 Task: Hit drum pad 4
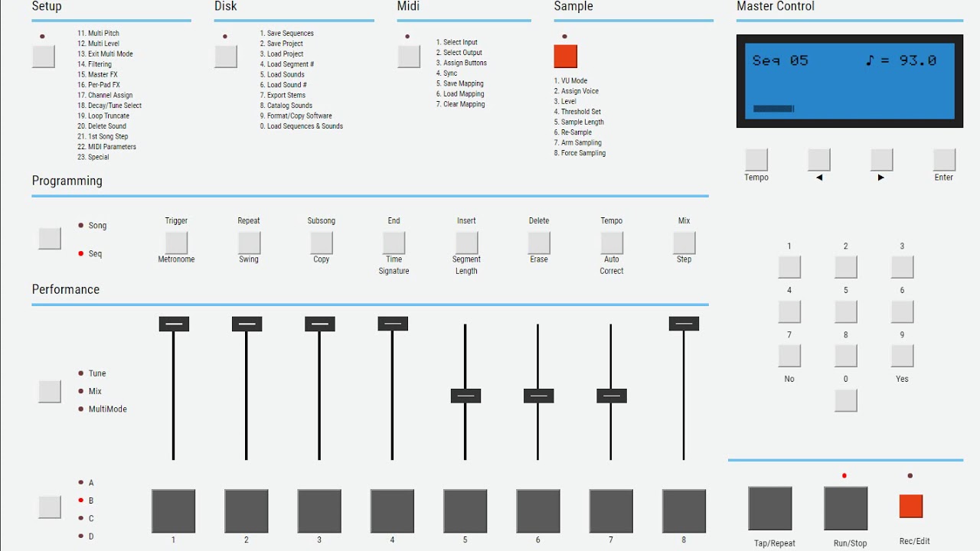point(393,511)
